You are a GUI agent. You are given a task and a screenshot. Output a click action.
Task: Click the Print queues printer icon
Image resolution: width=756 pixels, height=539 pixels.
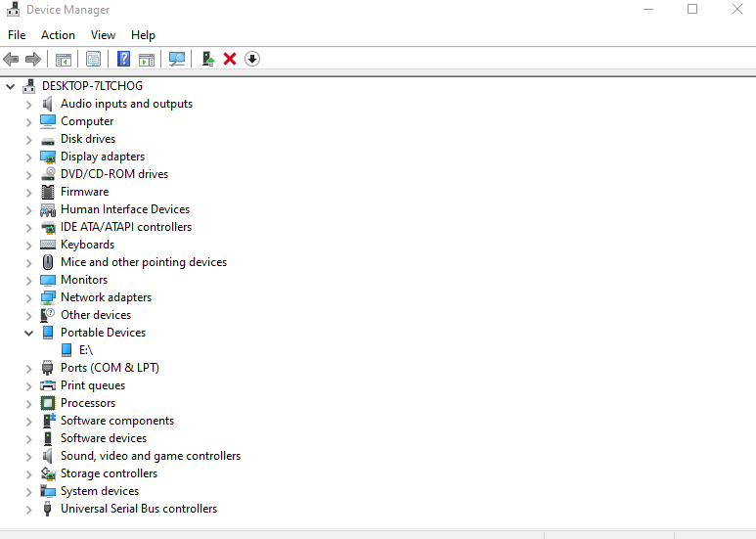(x=48, y=385)
